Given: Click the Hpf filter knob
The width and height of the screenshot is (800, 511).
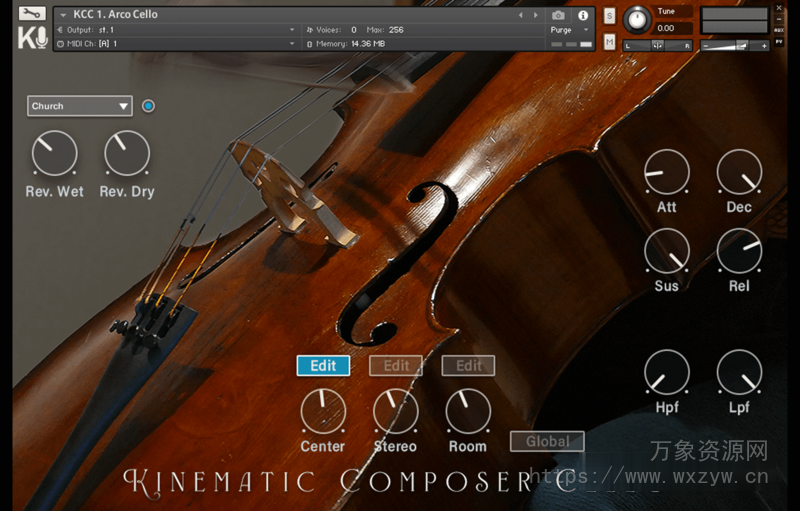Looking at the screenshot, I should [x=667, y=372].
